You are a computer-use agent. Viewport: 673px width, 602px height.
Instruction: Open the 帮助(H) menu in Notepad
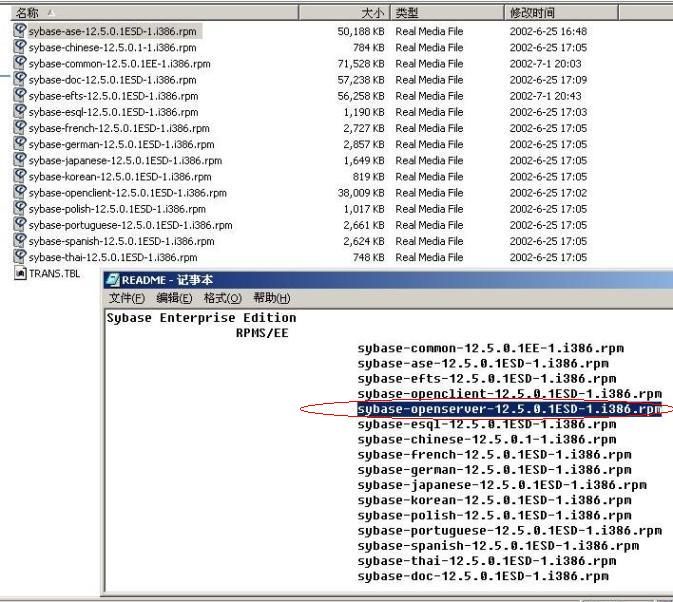click(x=272, y=298)
